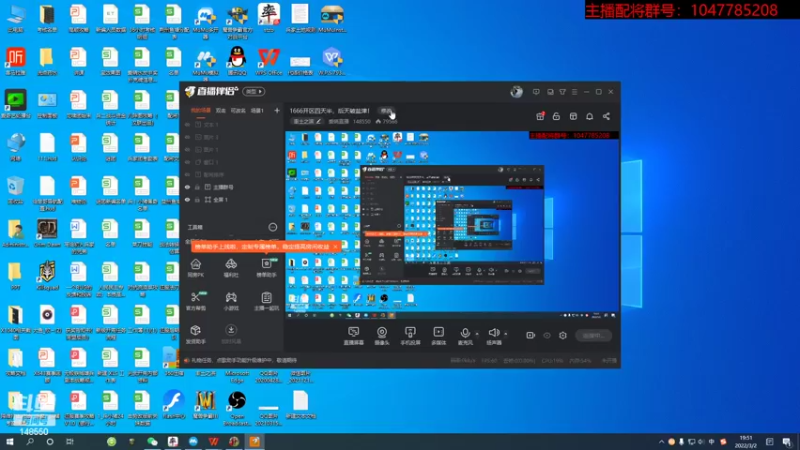Open the house-shaped PK tool in toolbox
The height and width of the screenshot is (450, 800).
click(x=196, y=267)
